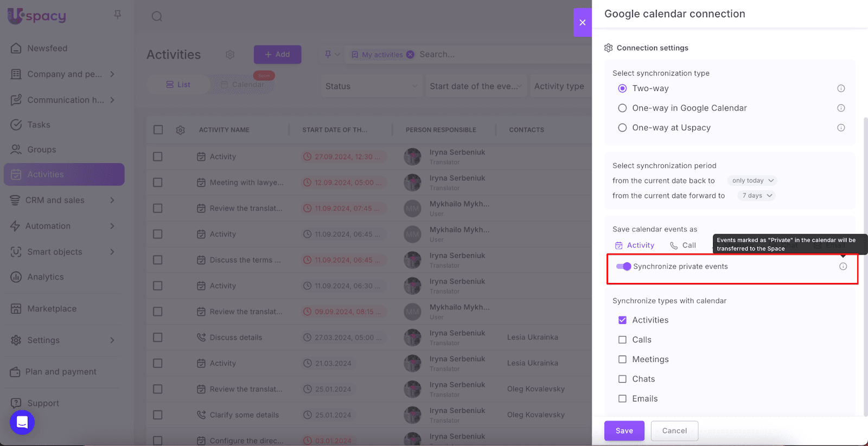Open Analytics in the sidebar menu

coord(46,277)
